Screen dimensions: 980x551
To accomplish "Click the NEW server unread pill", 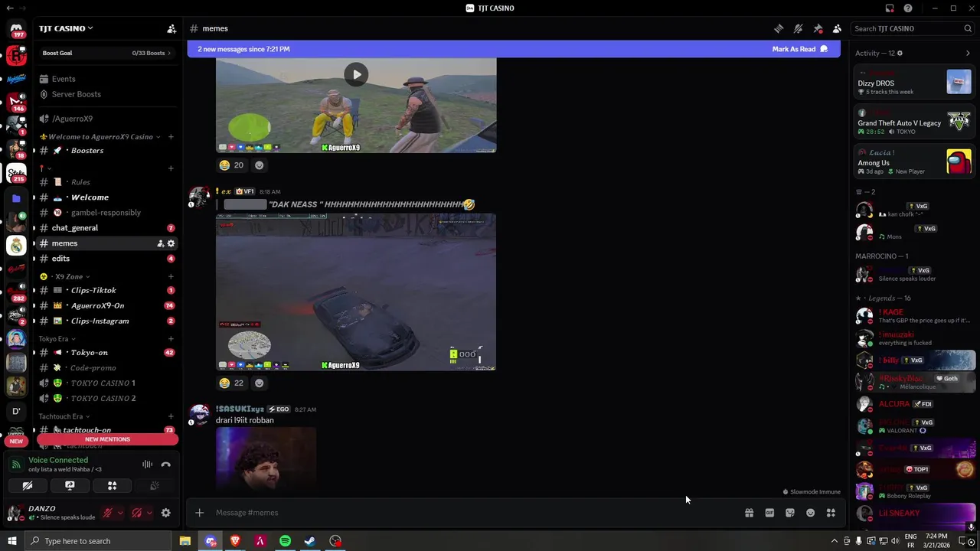I will 16,442.
